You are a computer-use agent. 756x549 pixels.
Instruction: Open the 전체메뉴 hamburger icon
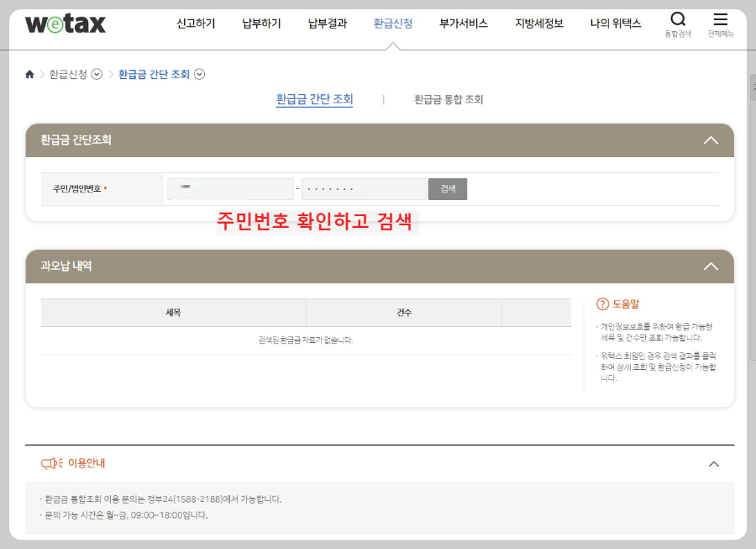(718, 20)
